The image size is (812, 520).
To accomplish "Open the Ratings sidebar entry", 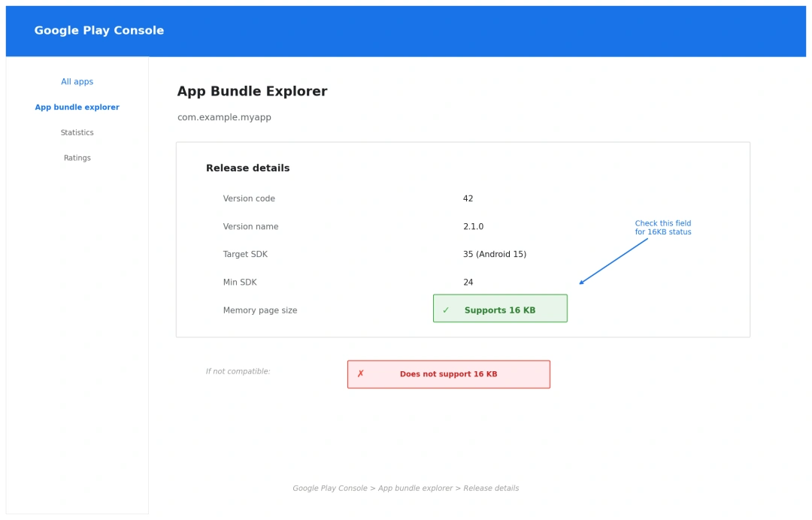I will [77, 157].
